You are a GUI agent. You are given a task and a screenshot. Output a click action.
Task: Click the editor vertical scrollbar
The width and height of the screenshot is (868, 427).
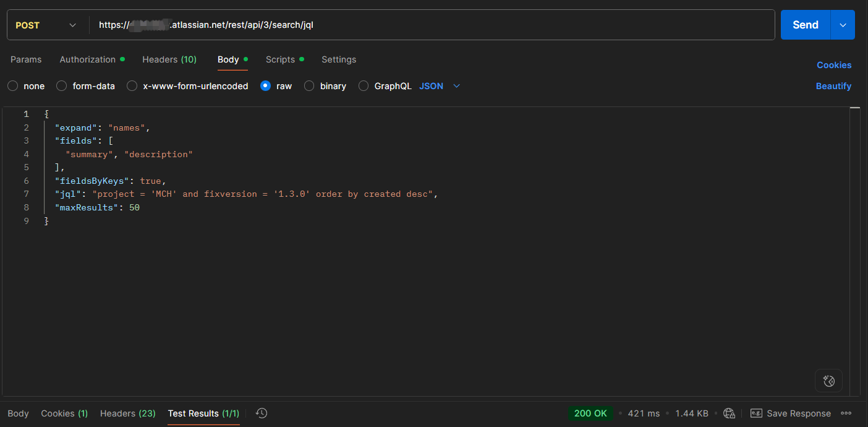pos(855,248)
